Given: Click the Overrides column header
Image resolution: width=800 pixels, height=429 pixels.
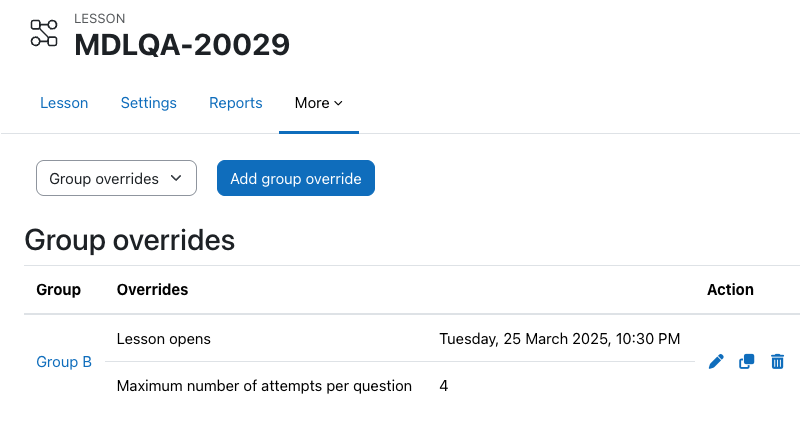Looking at the screenshot, I should [153, 289].
